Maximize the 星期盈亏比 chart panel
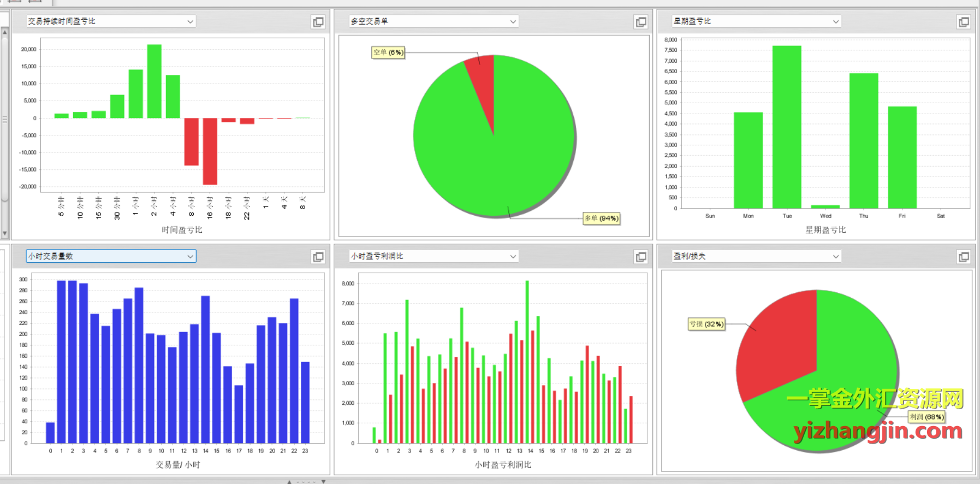 964,22
